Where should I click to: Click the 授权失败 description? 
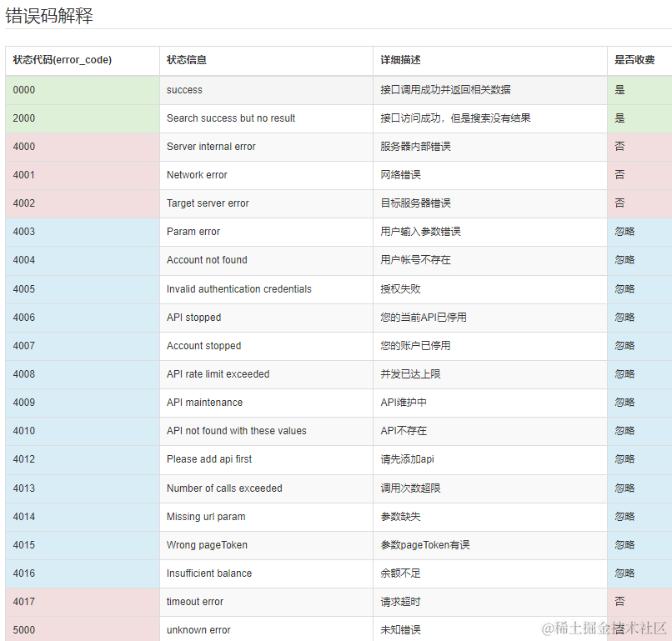(x=401, y=288)
